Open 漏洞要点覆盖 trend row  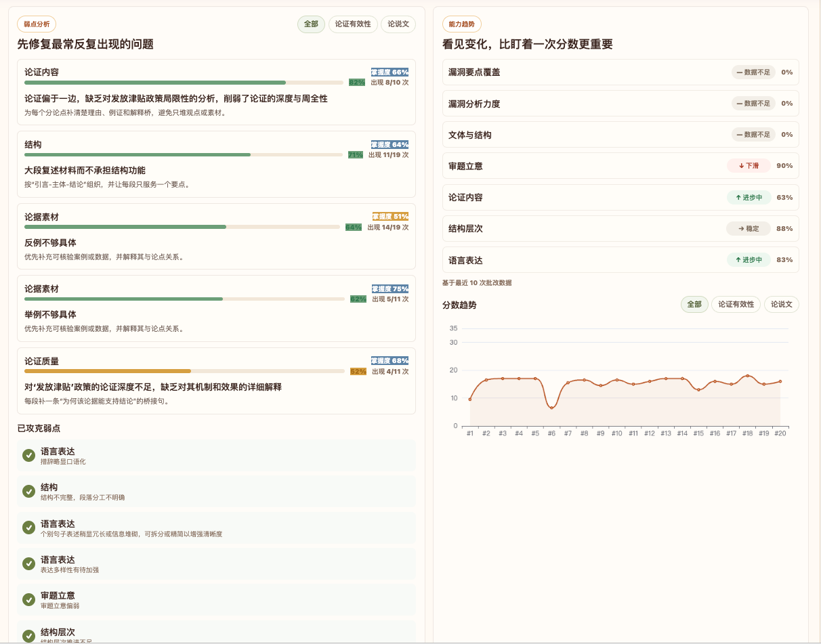tap(620, 72)
